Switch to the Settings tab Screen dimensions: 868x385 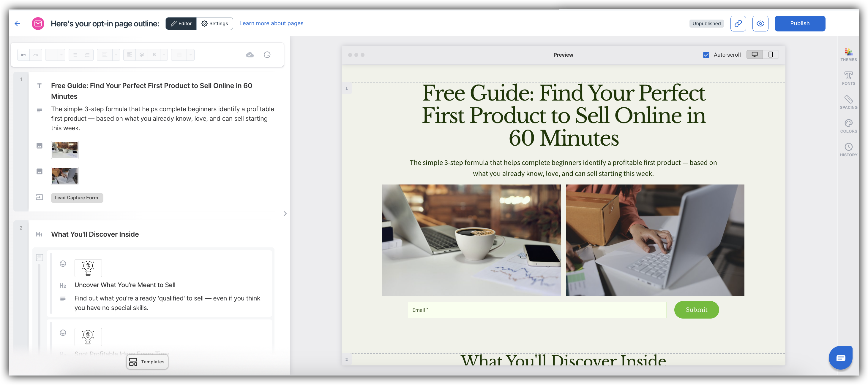(x=215, y=23)
